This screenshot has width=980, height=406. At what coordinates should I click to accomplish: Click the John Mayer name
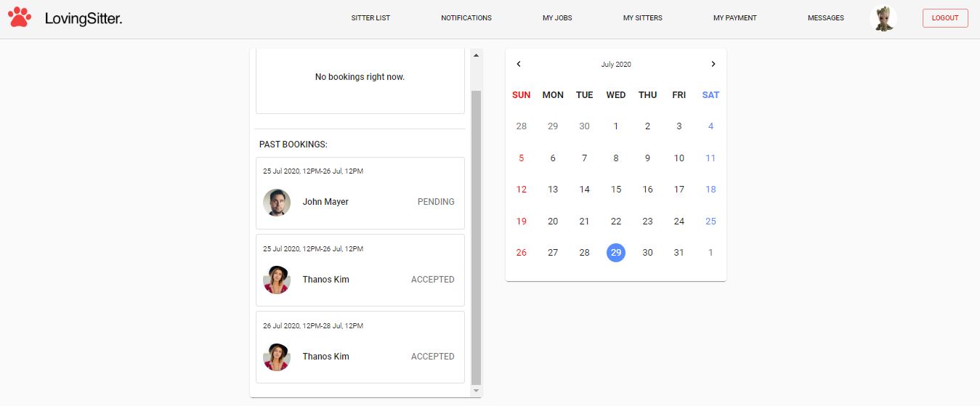(325, 202)
